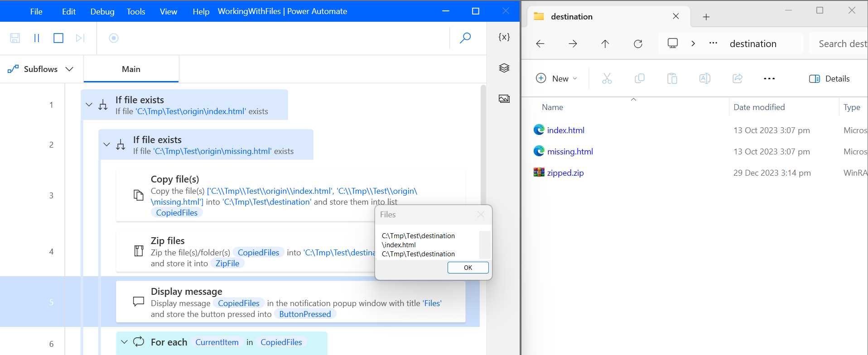Stop the running flow
This screenshot has height=355, width=868.
58,38
